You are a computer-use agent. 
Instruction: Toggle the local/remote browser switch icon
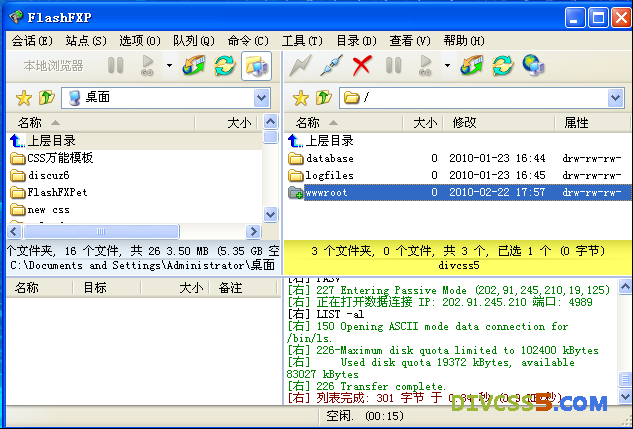(x=256, y=66)
